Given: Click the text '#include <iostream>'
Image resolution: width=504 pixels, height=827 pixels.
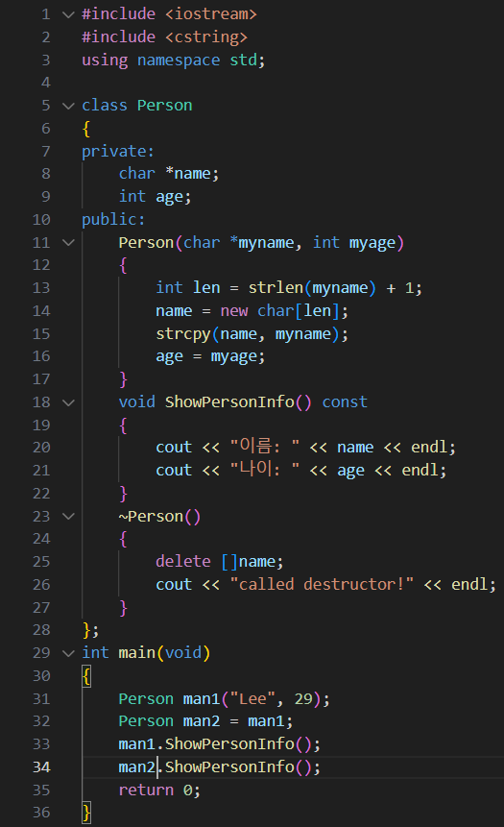Looking at the screenshot, I should 169,14.
